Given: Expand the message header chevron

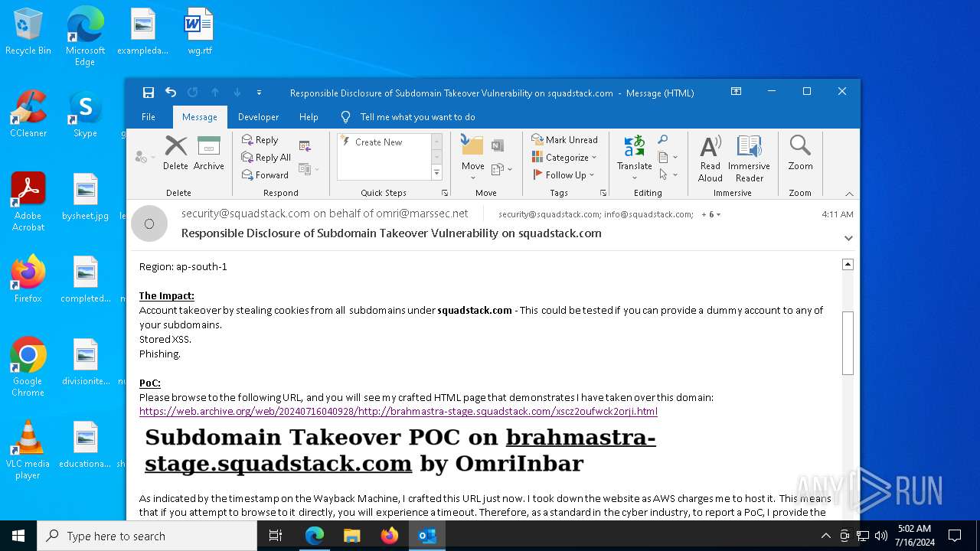Looking at the screenshot, I should click(x=848, y=238).
